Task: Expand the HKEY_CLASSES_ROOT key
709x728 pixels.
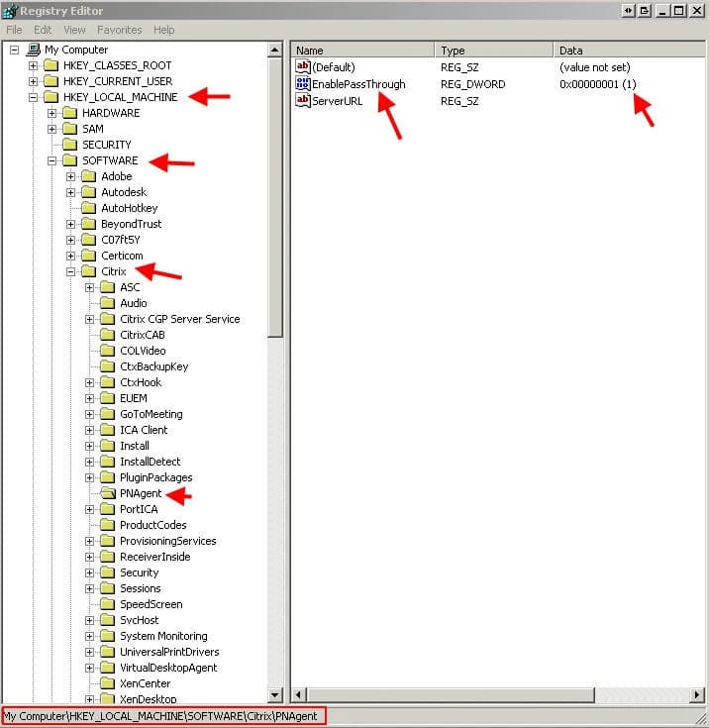Action: [33, 66]
